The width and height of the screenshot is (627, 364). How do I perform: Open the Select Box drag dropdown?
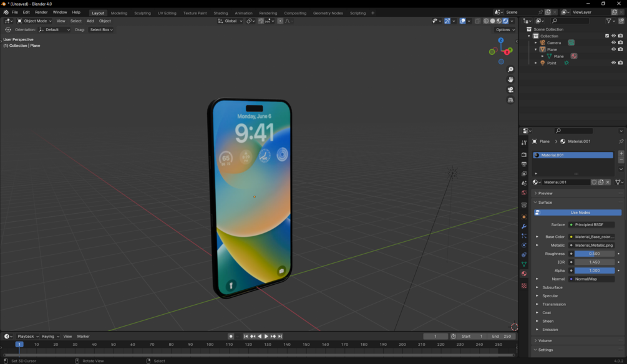[101, 29]
